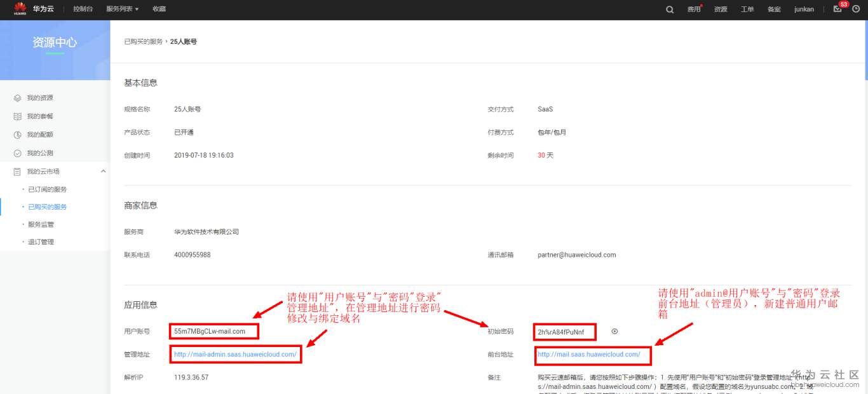Viewport: 868px width, 394px height.
Task: Click the 我的套餐 sidebar icon
Action: tap(18, 116)
